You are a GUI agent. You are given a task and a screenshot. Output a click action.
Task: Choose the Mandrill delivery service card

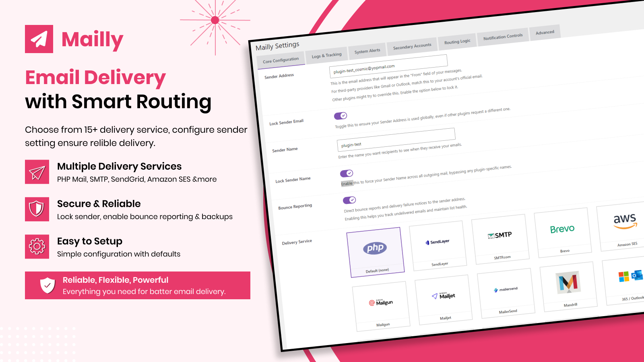pos(568,287)
